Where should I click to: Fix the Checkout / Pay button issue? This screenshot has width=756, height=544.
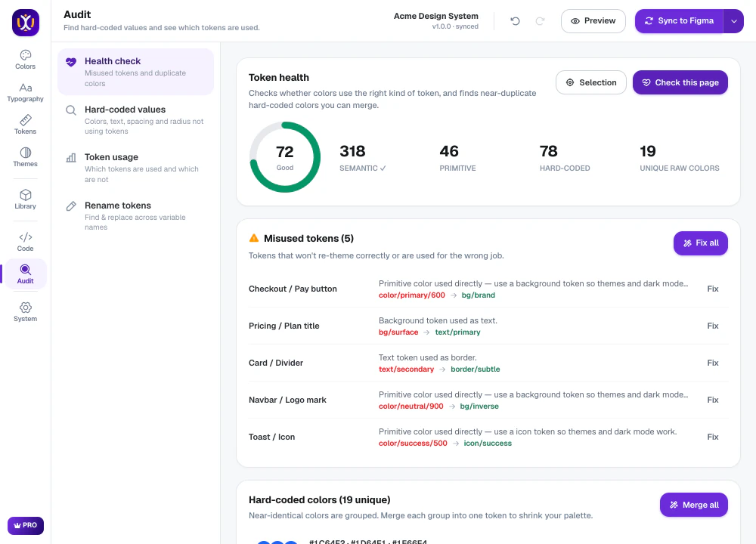click(713, 289)
